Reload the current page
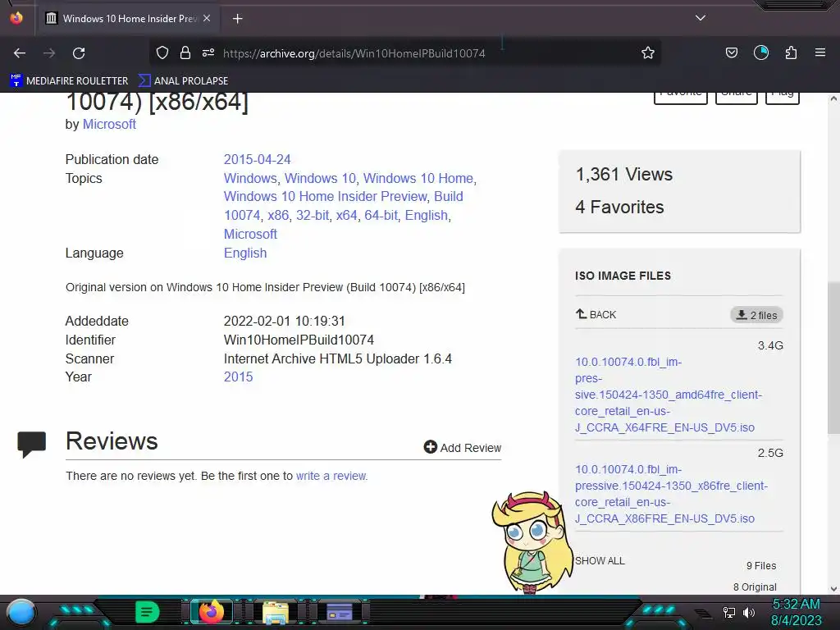The image size is (840, 630). (79, 53)
